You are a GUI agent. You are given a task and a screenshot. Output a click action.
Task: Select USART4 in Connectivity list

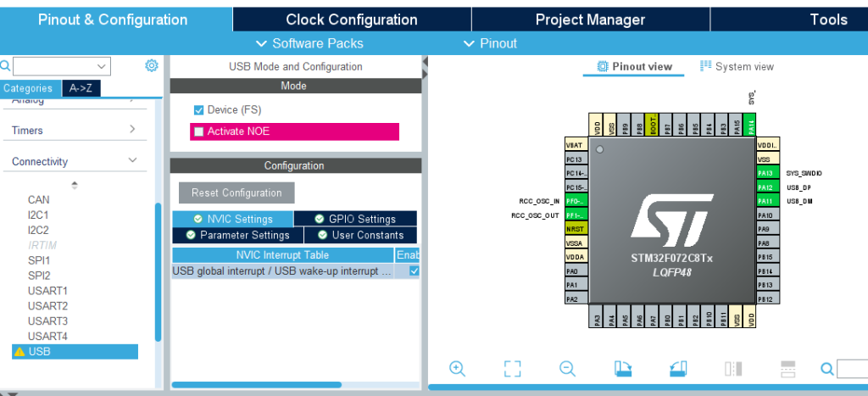(47, 336)
